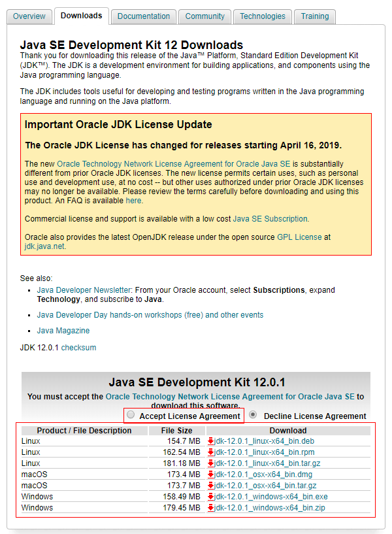Download jdk-12.0.1_osx-x64_bin.dmg file link
Image resolution: width=392 pixels, height=534 pixels.
click(x=263, y=475)
